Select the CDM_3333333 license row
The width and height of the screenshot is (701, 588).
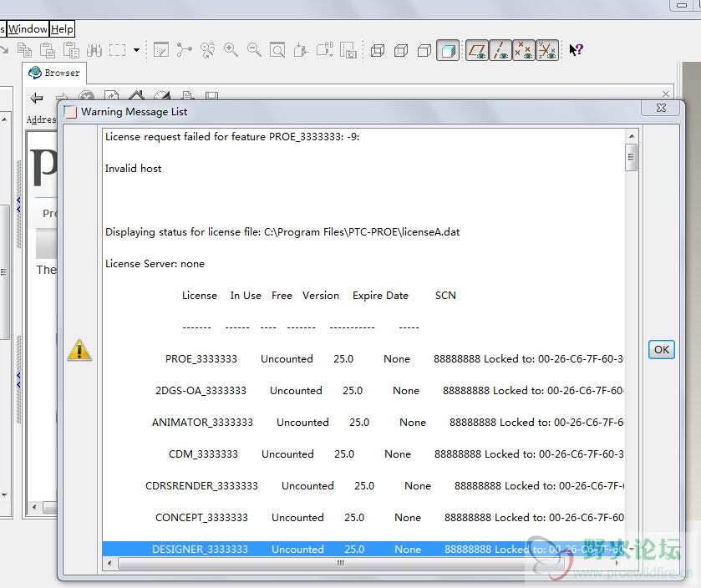363,454
